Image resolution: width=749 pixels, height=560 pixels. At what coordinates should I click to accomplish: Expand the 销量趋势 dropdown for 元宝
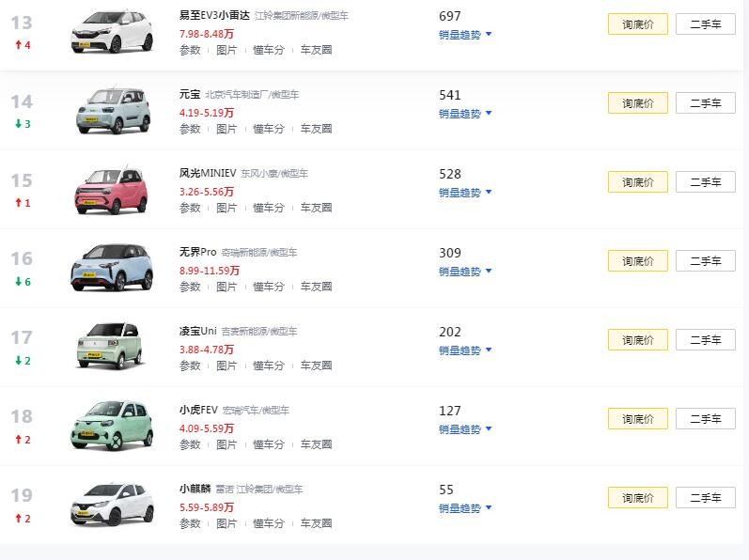click(465, 114)
